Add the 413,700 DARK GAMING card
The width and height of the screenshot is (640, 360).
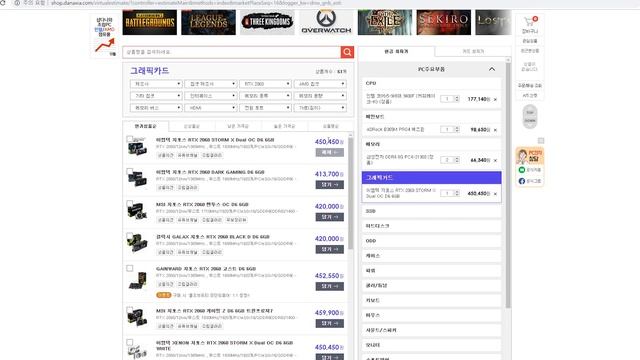(x=329, y=185)
